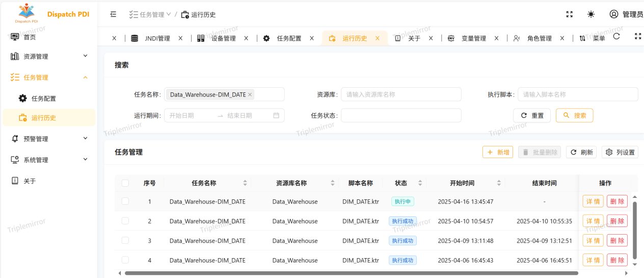The height and width of the screenshot is (278, 644).
Task: Click the 刷新 button
Action: coord(581,152)
